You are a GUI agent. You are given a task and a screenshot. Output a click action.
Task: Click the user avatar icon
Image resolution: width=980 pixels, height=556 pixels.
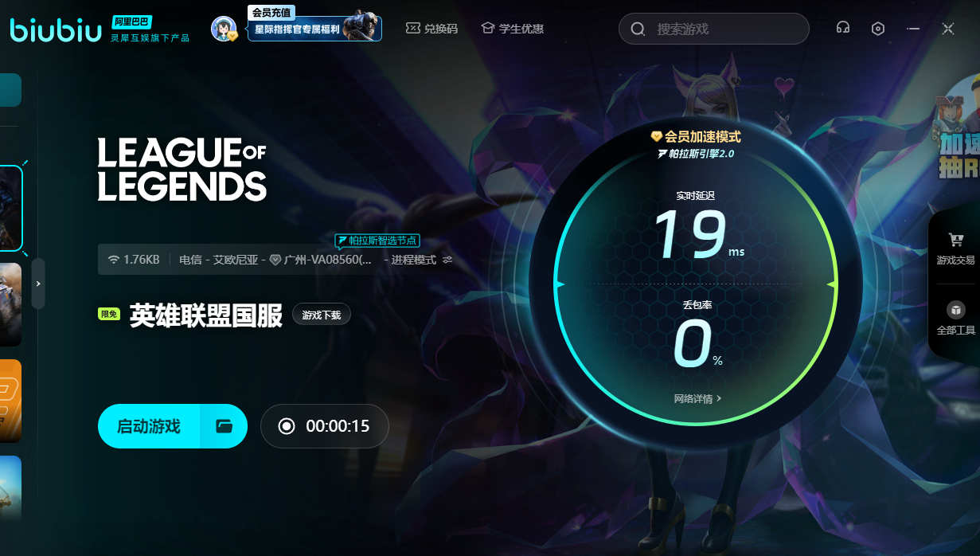pyautogui.click(x=223, y=29)
